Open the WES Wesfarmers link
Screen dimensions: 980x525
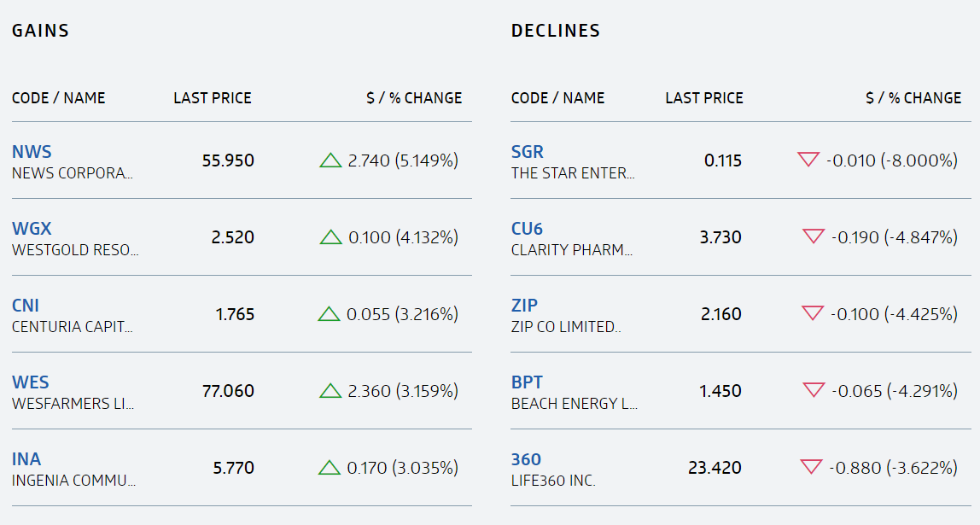click(x=31, y=382)
